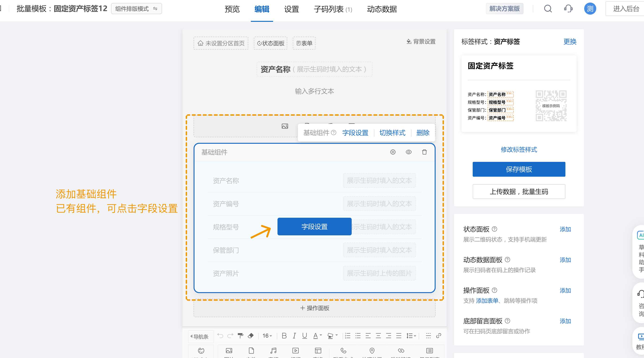Click the 修改标签样式 link

pyautogui.click(x=519, y=150)
